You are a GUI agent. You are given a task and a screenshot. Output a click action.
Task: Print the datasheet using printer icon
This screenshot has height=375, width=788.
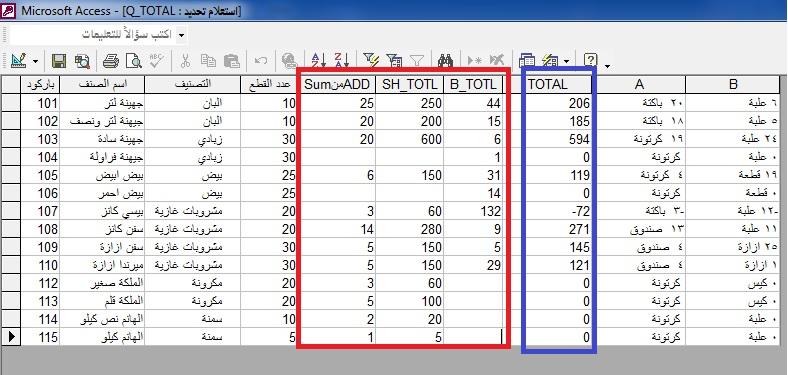[111, 61]
